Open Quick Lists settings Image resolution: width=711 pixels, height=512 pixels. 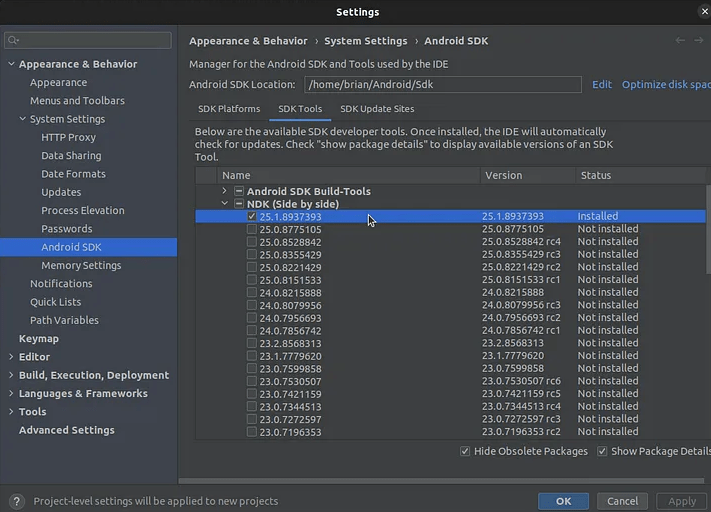55,302
